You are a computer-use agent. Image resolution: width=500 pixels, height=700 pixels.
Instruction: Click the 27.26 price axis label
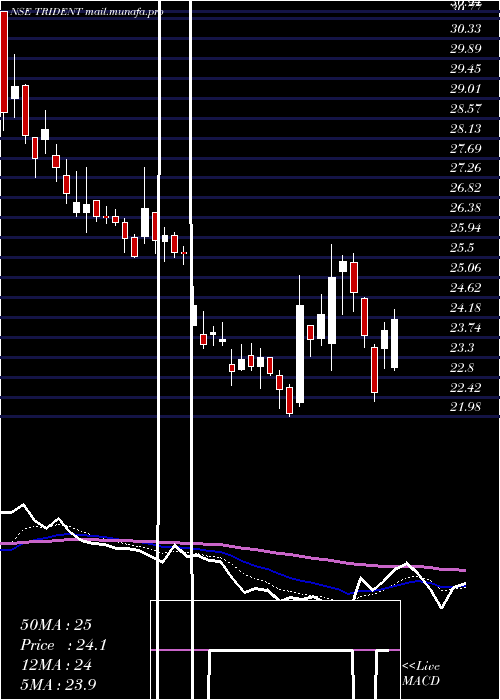[466, 168]
